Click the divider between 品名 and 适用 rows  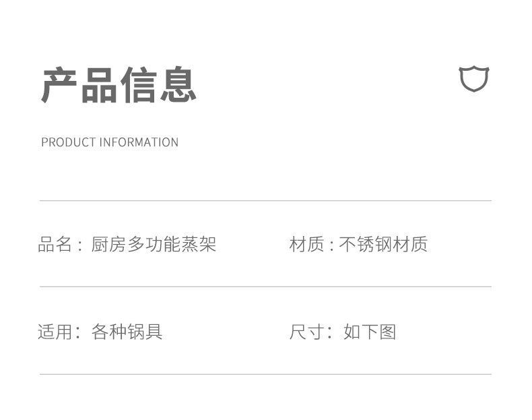(x=265, y=287)
